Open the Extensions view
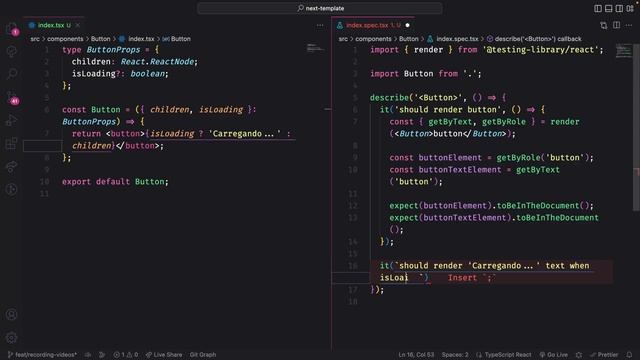640x360 pixels. tap(12, 143)
